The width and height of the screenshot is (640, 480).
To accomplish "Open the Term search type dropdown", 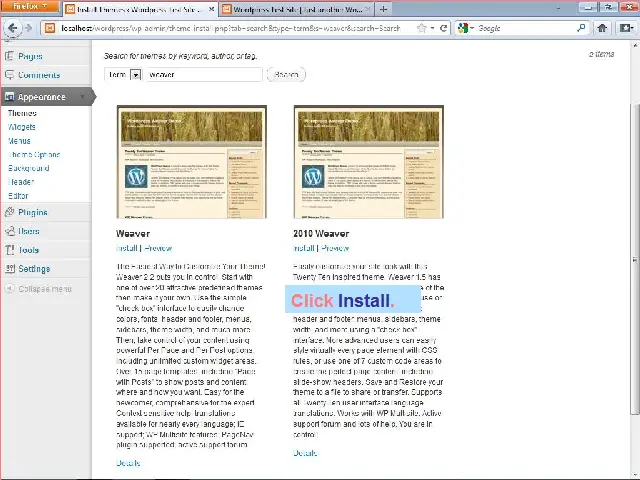I will click(x=136, y=75).
